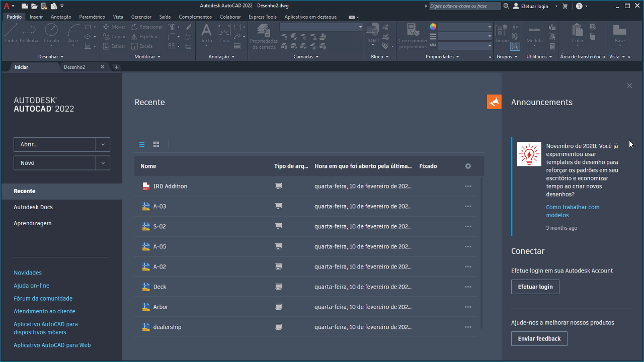Open options menu for IRD Addition

[468, 186]
